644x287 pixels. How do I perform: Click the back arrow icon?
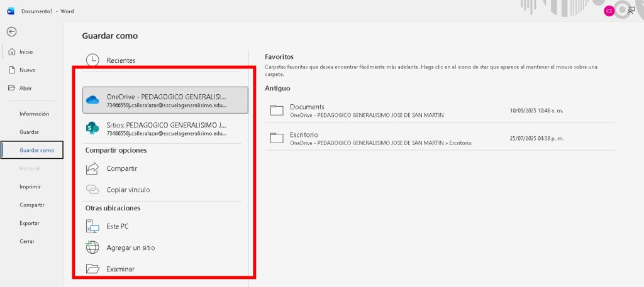click(x=11, y=31)
